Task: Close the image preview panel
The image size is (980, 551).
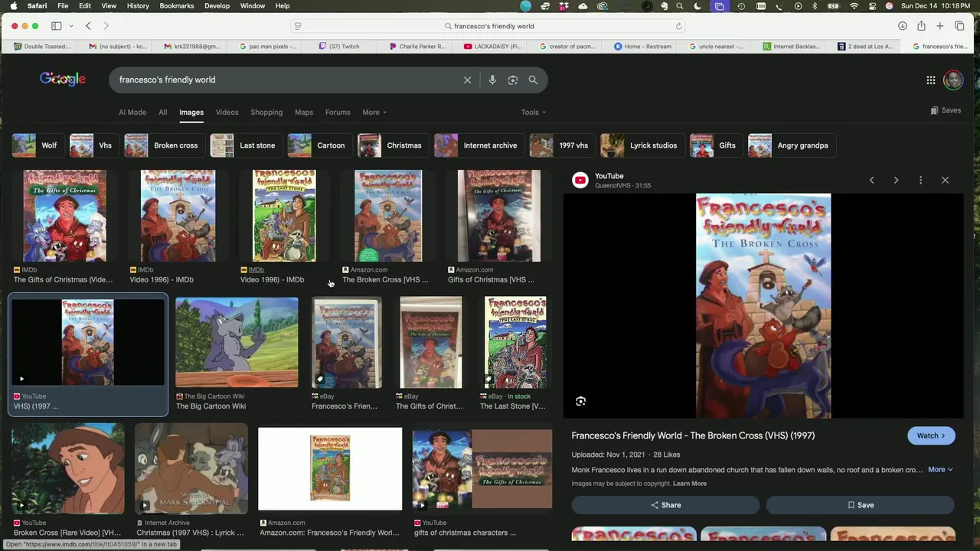Action: point(945,180)
